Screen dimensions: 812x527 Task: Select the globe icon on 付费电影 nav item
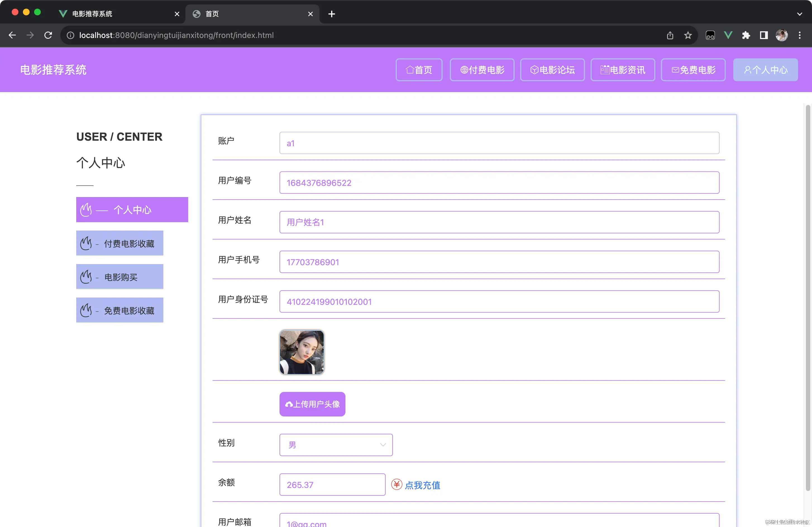pos(464,70)
